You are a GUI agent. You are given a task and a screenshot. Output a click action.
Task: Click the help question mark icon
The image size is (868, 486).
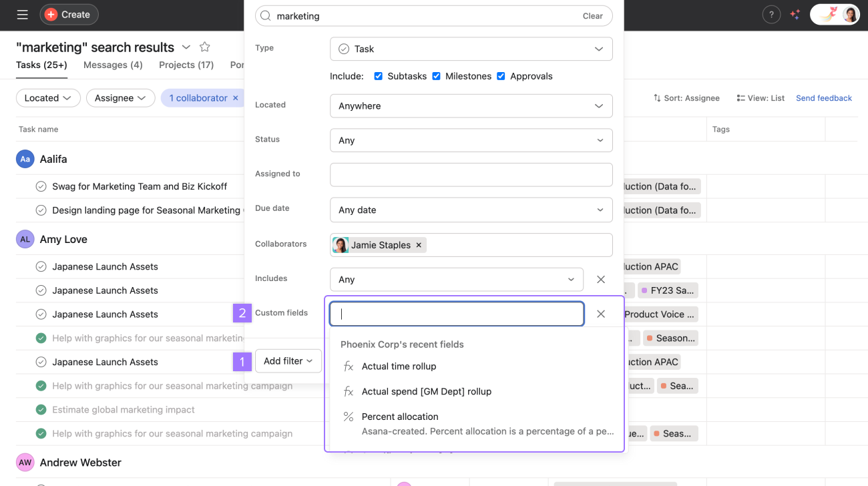click(771, 15)
